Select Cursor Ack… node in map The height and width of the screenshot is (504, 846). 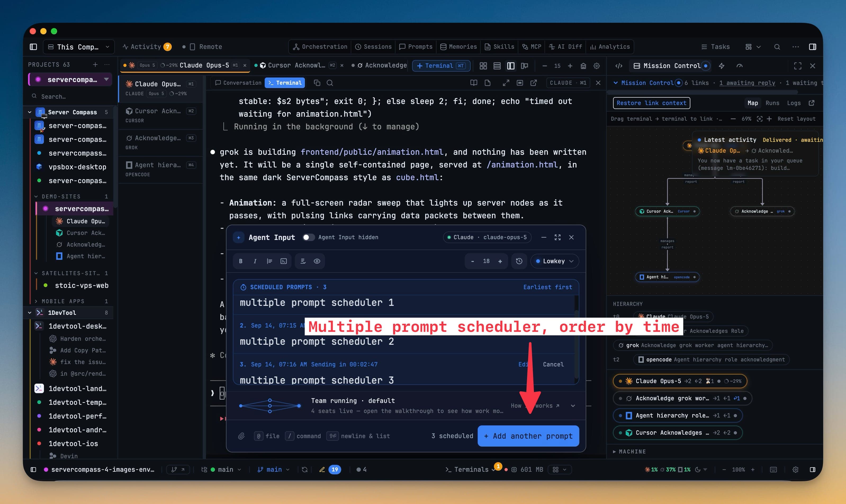pyautogui.click(x=667, y=212)
